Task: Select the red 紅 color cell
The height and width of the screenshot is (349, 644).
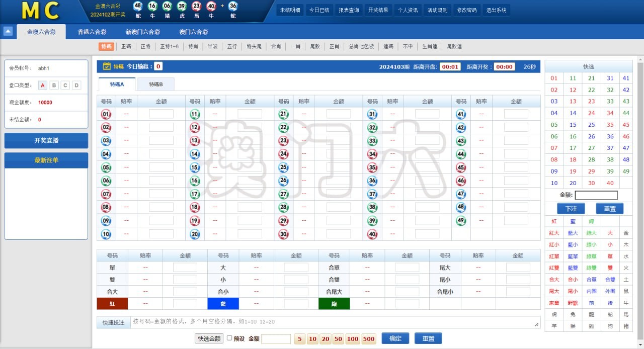Action: (x=113, y=304)
